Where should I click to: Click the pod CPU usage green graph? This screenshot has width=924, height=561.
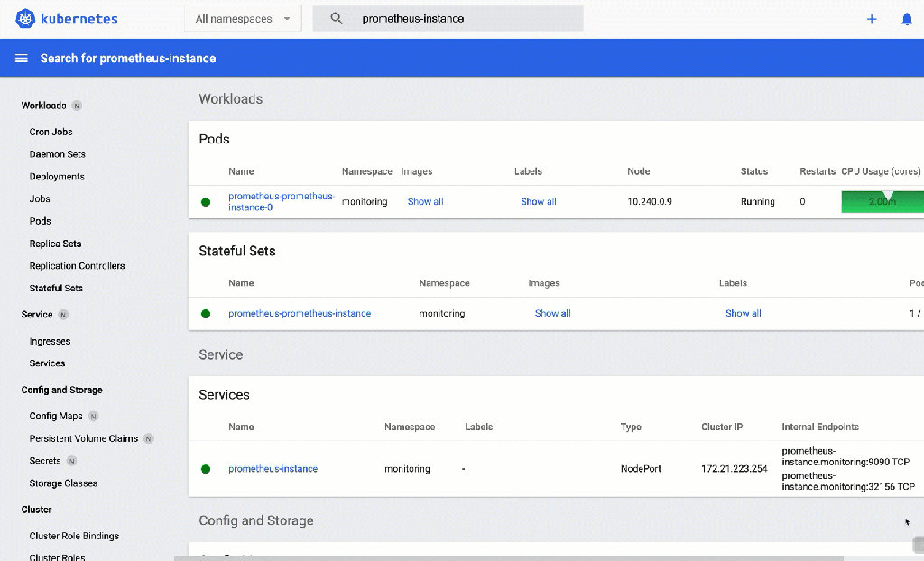click(882, 201)
